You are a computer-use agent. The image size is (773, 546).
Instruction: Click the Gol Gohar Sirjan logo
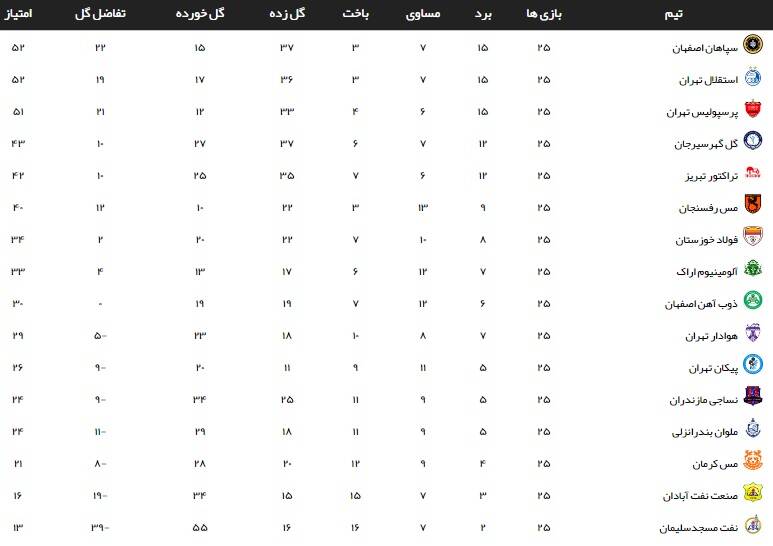point(753,143)
